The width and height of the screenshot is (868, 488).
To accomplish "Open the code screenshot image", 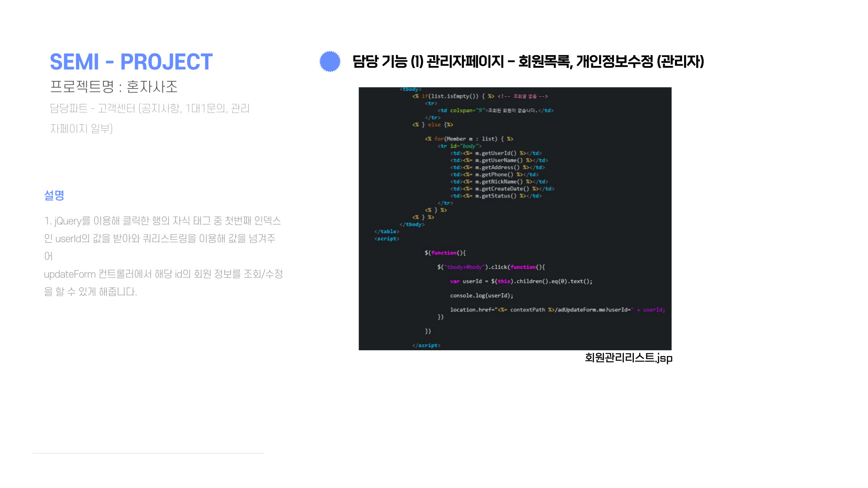I will coord(515,219).
